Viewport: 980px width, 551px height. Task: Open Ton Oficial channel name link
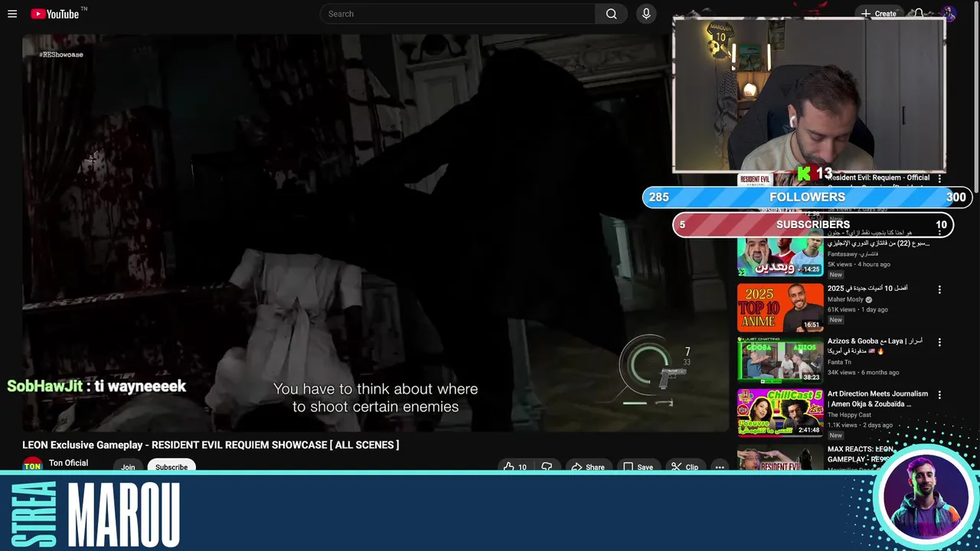pyautogui.click(x=68, y=463)
